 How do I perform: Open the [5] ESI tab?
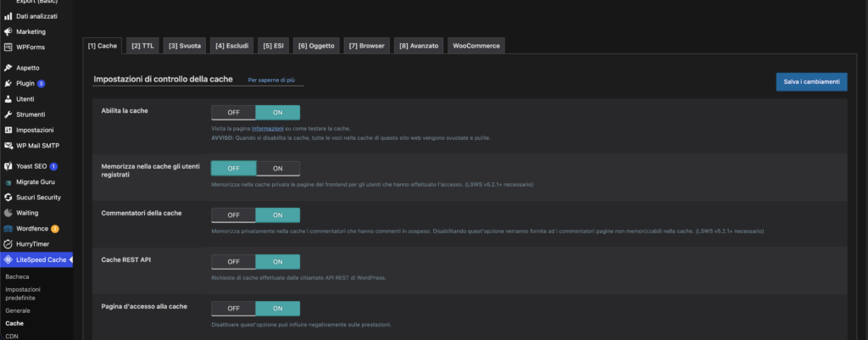click(x=274, y=46)
